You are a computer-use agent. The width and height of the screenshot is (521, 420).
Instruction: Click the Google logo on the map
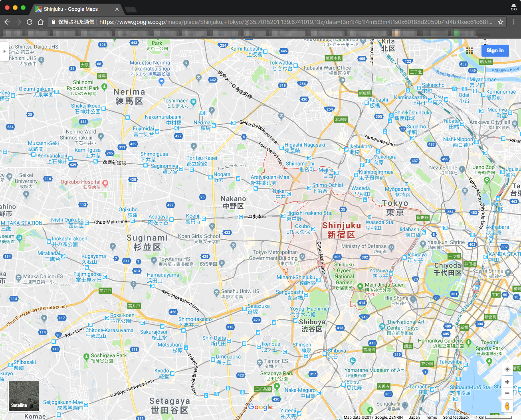coord(260,407)
